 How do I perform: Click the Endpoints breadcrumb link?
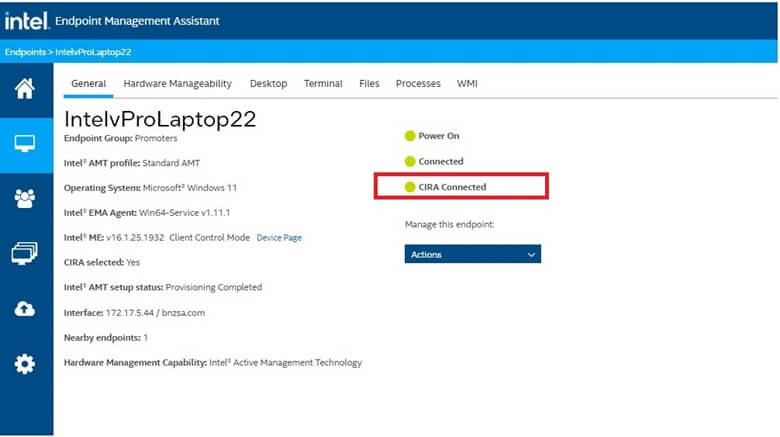coord(25,52)
